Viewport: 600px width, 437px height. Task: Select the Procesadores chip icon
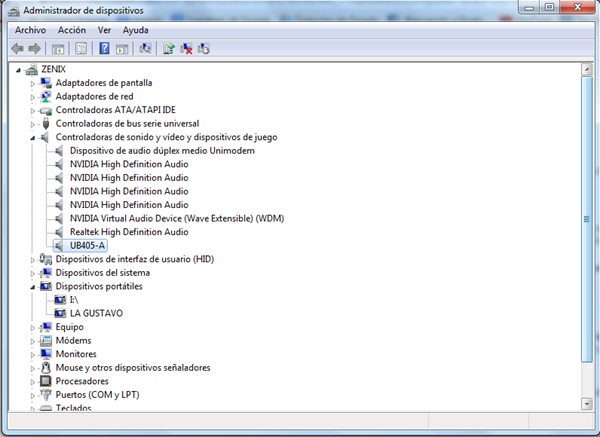46,381
